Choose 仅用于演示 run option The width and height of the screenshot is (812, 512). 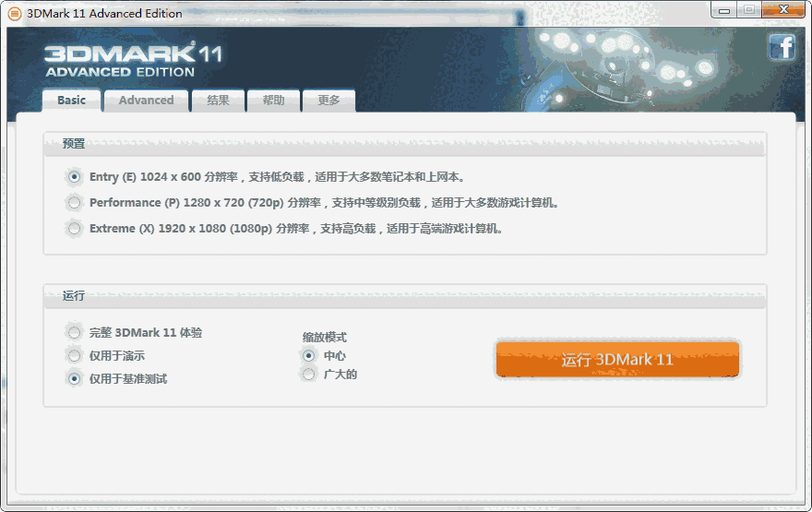tap(74, 356)
